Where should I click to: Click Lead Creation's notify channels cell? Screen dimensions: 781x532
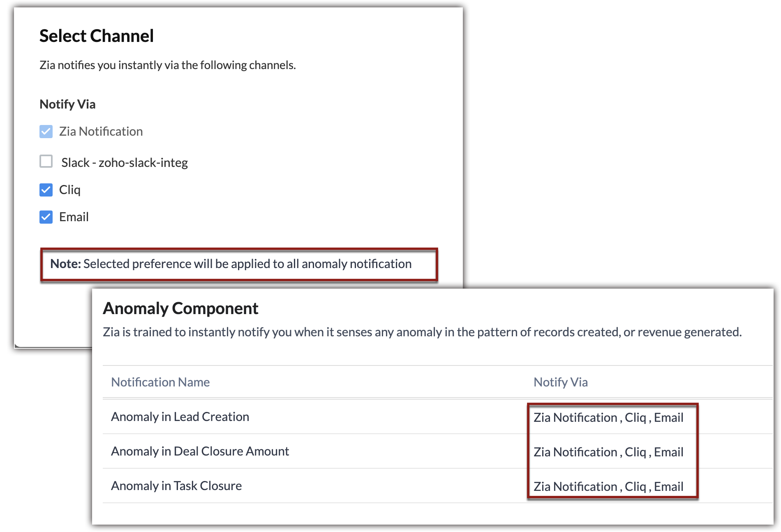click(x=608, y=418)
